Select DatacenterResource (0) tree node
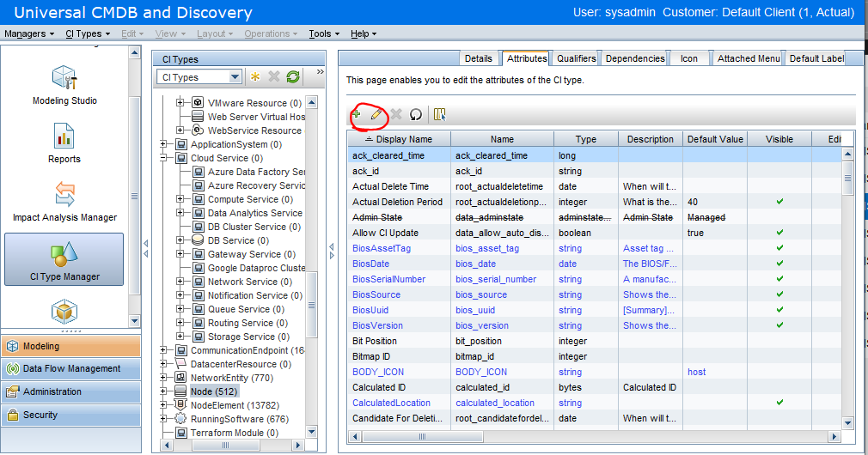 pyautogui.click(x=241, y=364)
